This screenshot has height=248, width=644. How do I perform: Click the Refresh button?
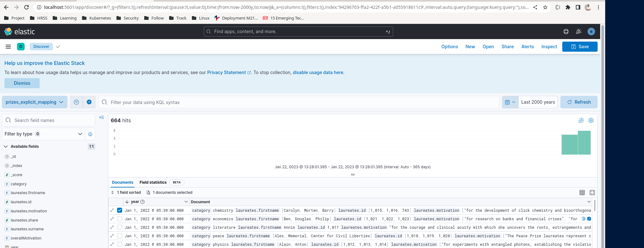pos(579,102)
